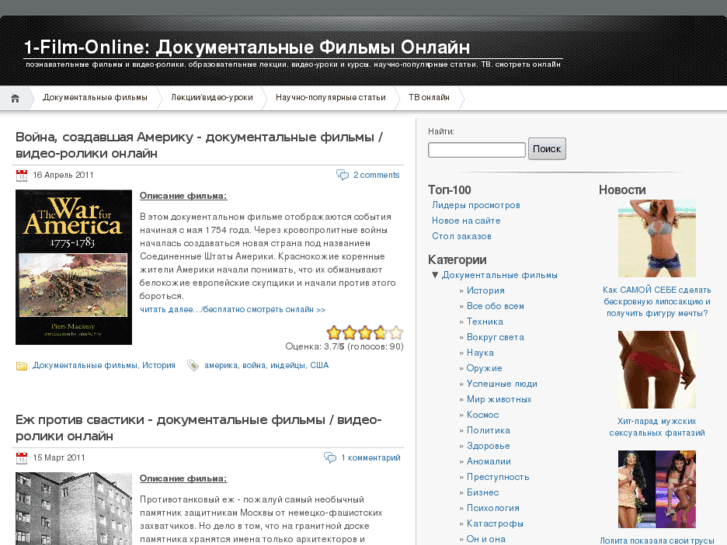727x545 pixels.
Task: Select the Техника category
Action: 485,322
